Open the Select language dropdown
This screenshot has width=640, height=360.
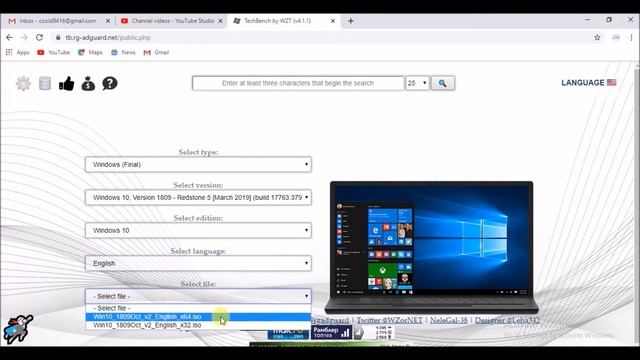198,263
